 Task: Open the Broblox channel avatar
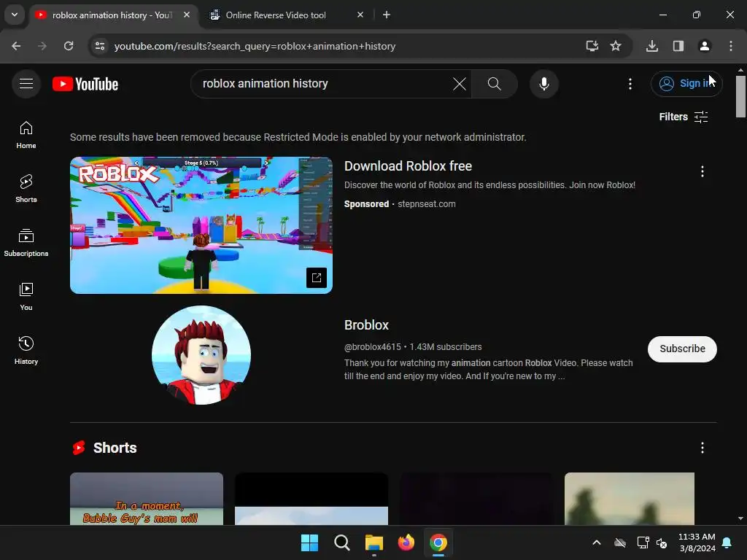tap(201, 355)
